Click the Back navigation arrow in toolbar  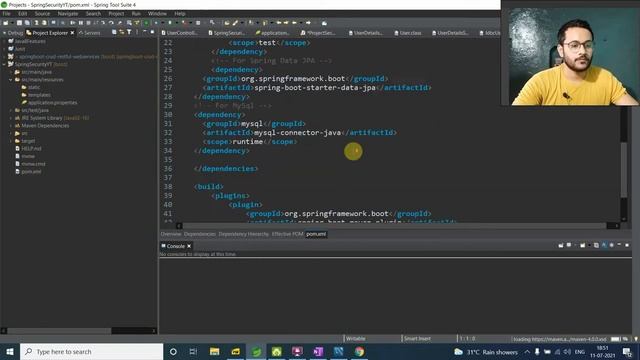point(294,23)
